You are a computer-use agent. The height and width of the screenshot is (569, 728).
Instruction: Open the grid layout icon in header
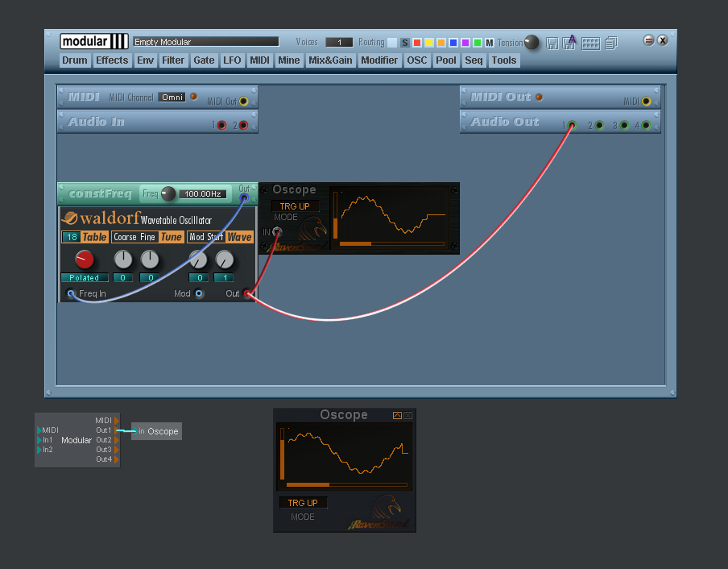[x=590, y=44]
